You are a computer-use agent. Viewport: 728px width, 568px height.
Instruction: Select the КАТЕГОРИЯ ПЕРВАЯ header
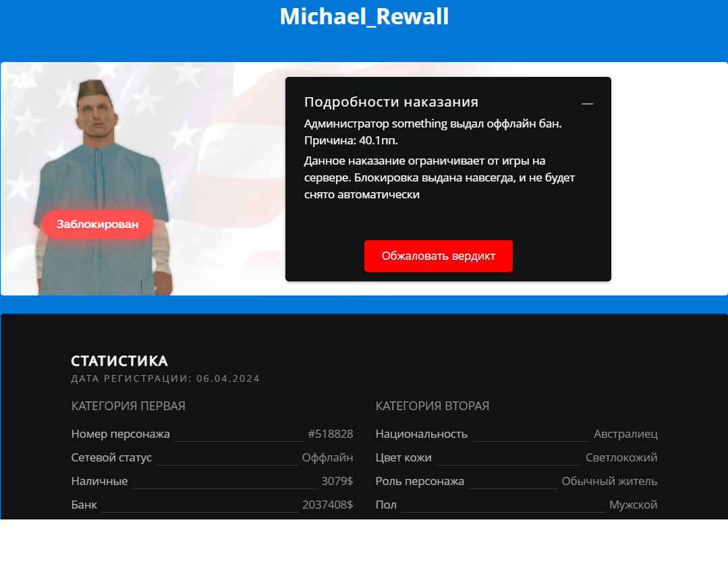coord(128,406)
